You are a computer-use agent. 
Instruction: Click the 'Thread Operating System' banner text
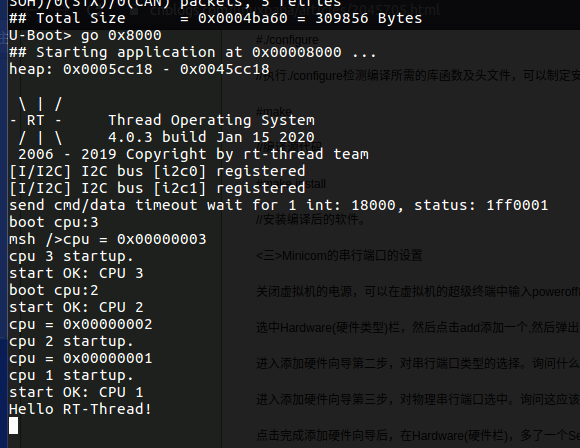[x=211, y=121]
